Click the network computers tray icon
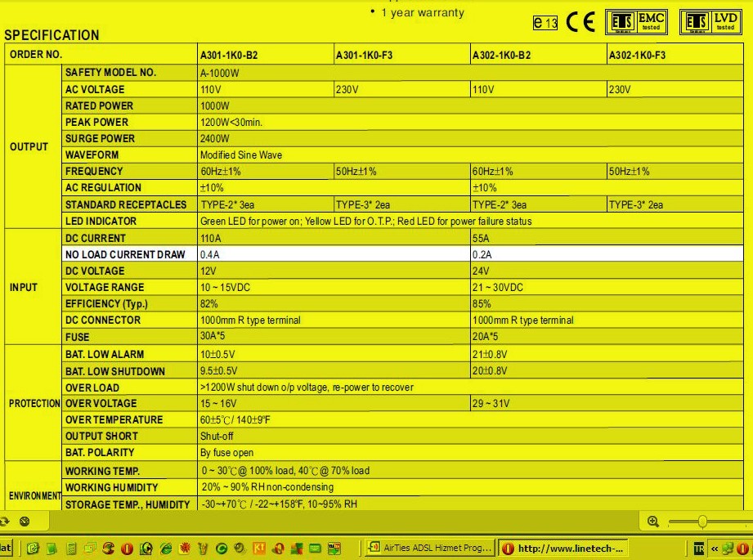 (727, 549)
